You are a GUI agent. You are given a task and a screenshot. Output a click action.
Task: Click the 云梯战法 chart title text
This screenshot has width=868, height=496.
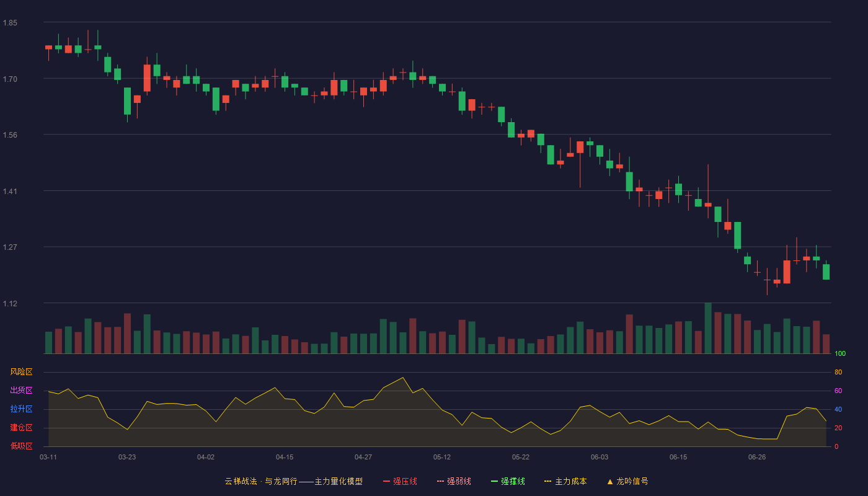coord(241,481)
